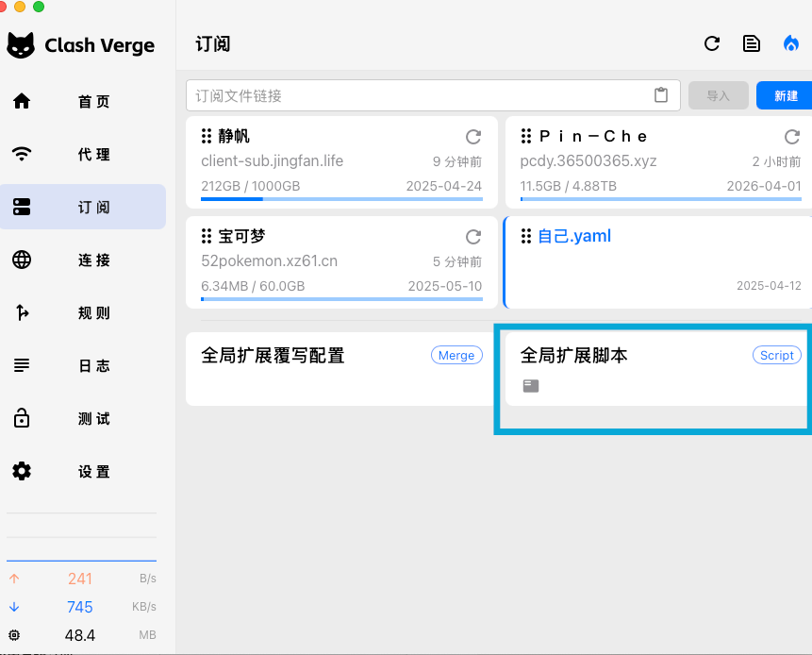Click the 静帆 usage progress bar
The width and height of the screenshot is (812, 655).
341,199
